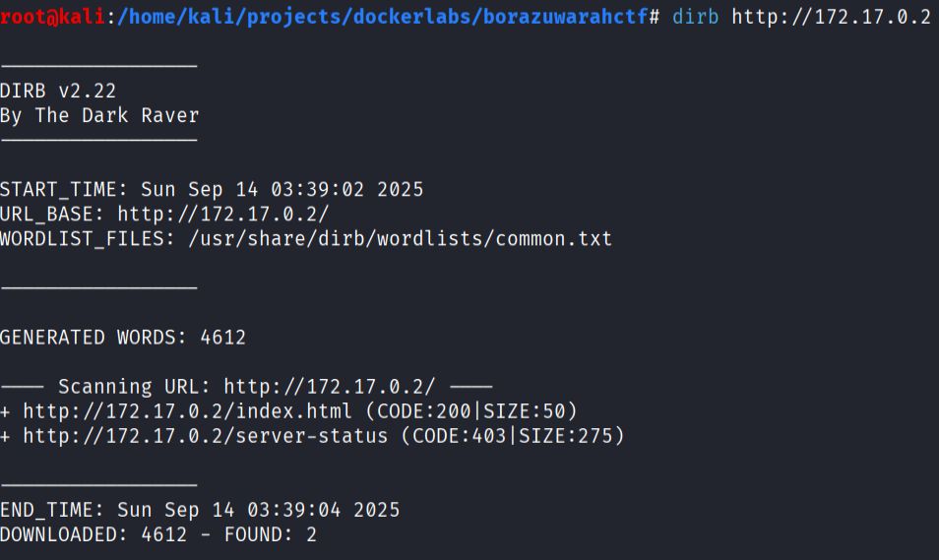Click the DIRB v2.22 version text

coord(58,92)
